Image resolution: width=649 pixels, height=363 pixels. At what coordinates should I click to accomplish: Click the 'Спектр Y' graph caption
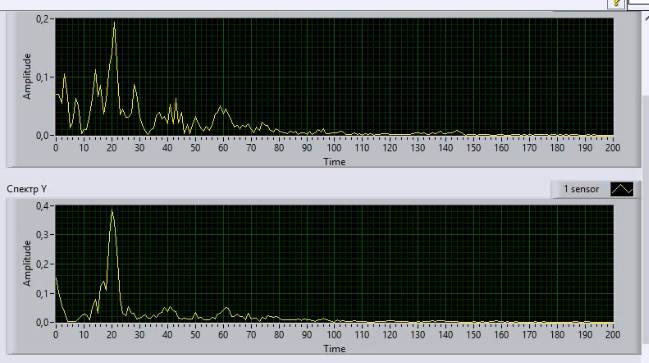coord(26,189)
